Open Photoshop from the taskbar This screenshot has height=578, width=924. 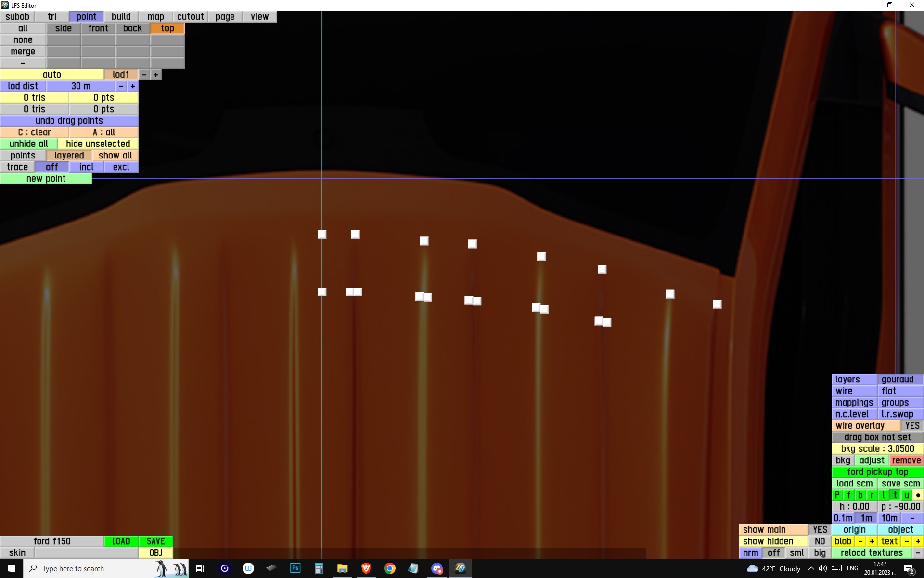(x=295, y=568)
